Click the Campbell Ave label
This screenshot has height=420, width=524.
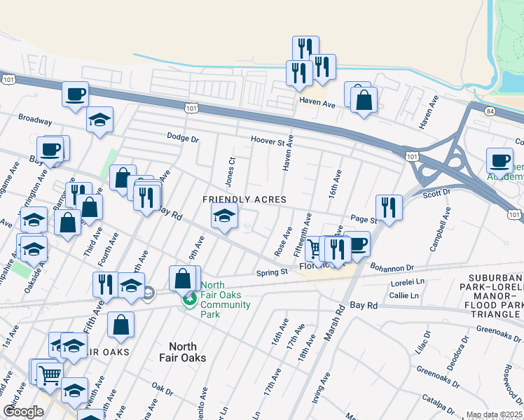440,230
